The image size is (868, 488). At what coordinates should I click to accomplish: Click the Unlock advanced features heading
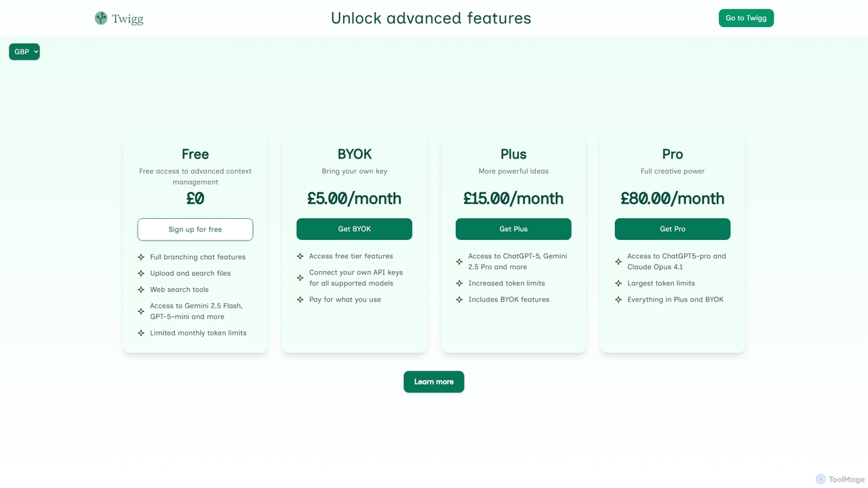click(431, 18)
